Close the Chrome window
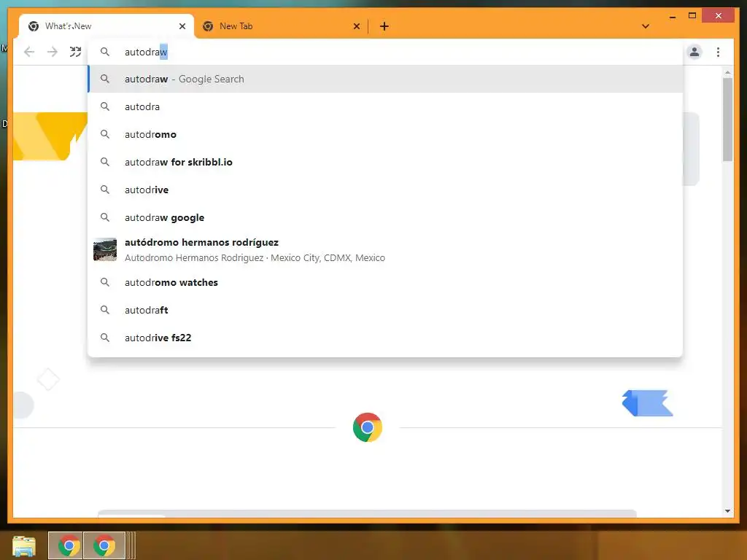 (x=719, y=16)
